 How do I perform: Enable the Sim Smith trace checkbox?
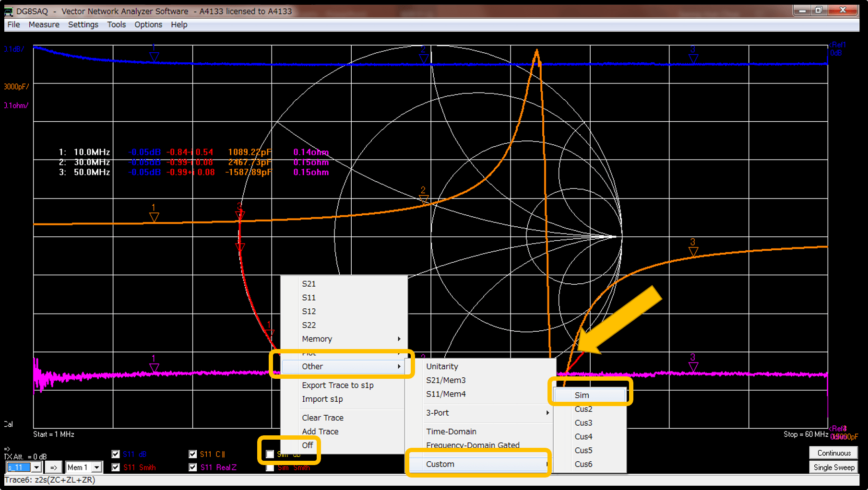[x=270, y=467]
